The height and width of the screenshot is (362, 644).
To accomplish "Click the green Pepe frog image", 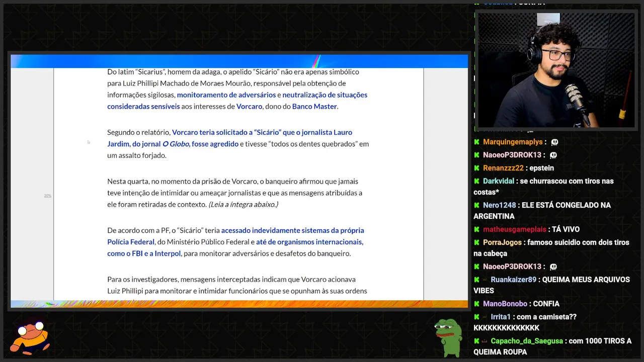I will [x=448, y=337].
